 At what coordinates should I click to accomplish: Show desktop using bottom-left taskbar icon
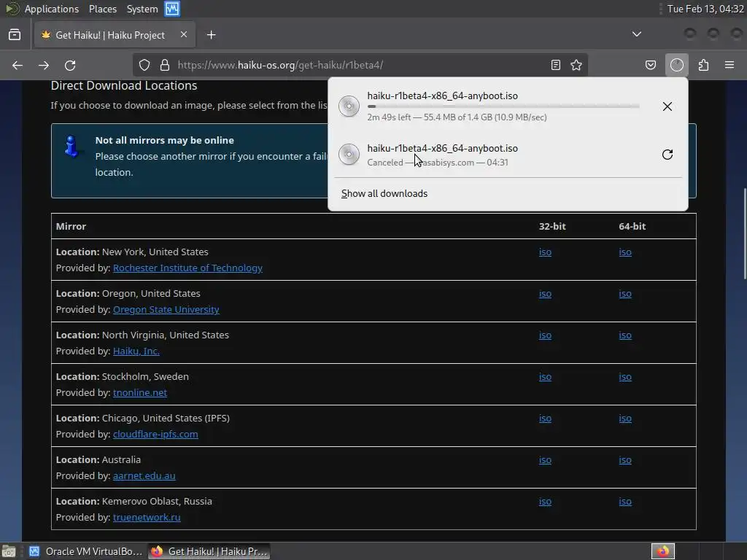[x=9, y=551]
